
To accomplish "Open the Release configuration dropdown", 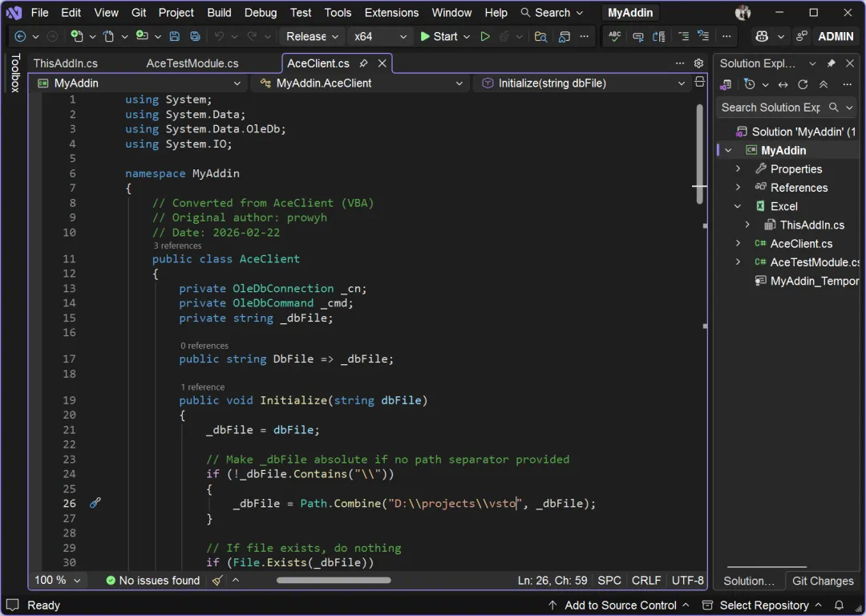I will click(x=312, y=37).
